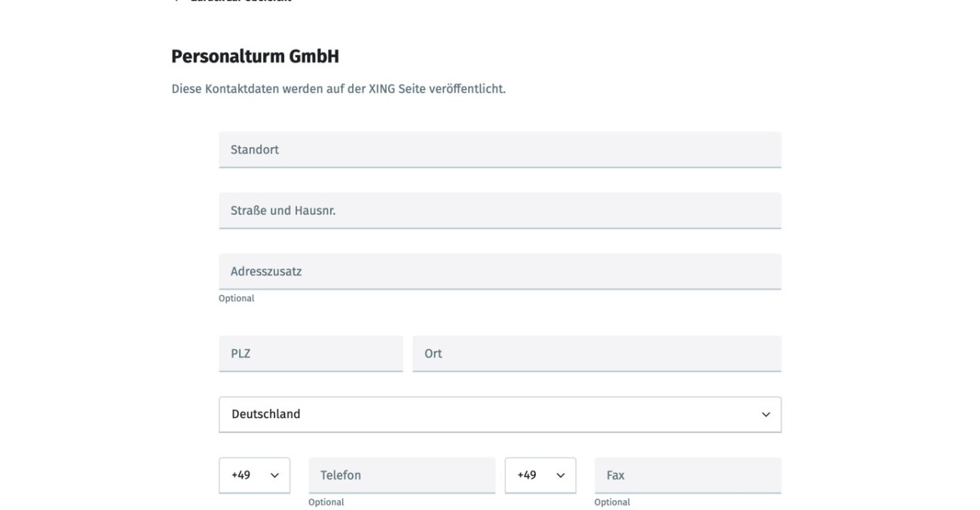Click the cut-off back link at top
Screen dimensions: 980x510
(x=234, y=2)
